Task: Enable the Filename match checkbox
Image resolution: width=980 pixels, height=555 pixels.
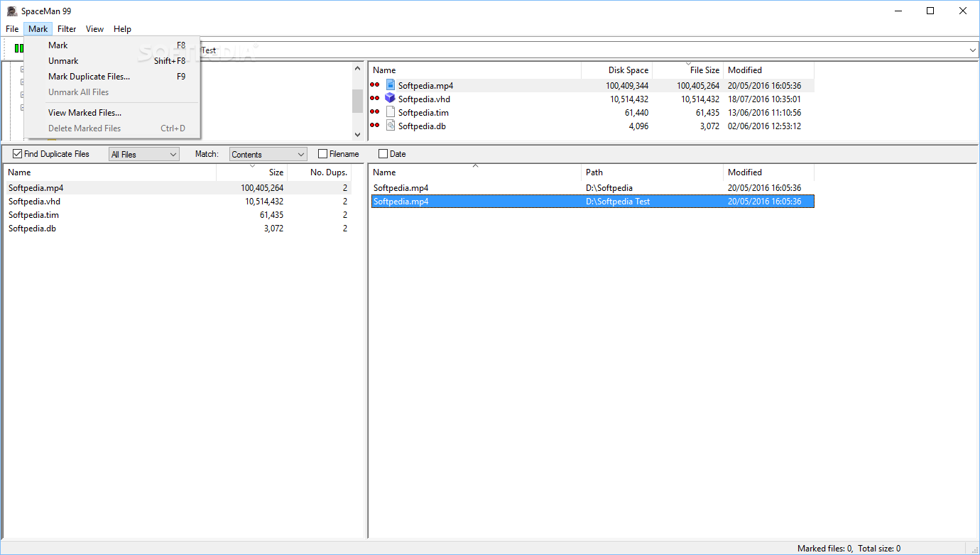Action: coord(322,154)
